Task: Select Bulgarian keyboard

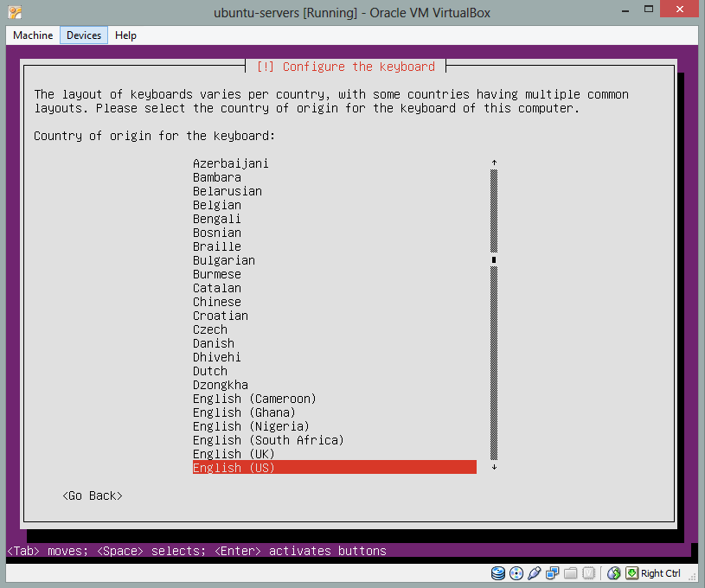Action: point(224,260)
